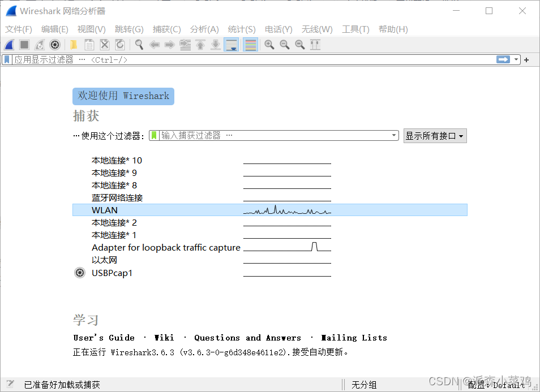Open 分析(A) menu
Image resolution: width=540 pixels, height=392 pixels.
click(204, 29)
